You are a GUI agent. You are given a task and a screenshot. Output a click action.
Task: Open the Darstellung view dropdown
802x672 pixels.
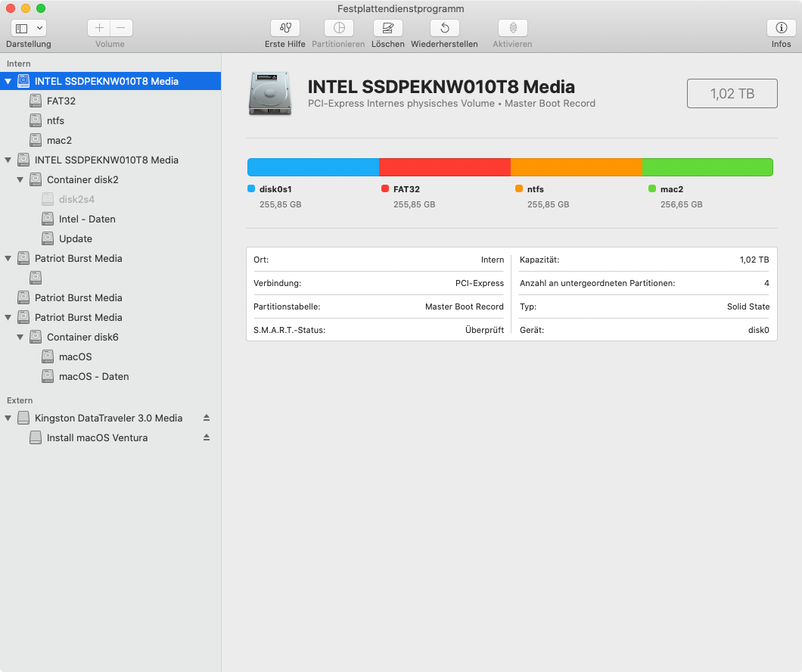30,28
